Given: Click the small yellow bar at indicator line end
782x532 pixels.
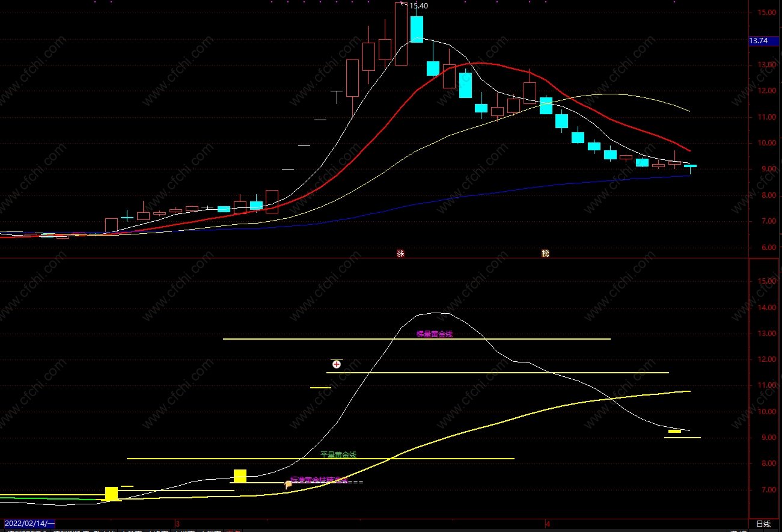Looking at the screenshot, I should click(x=675, y=431).
